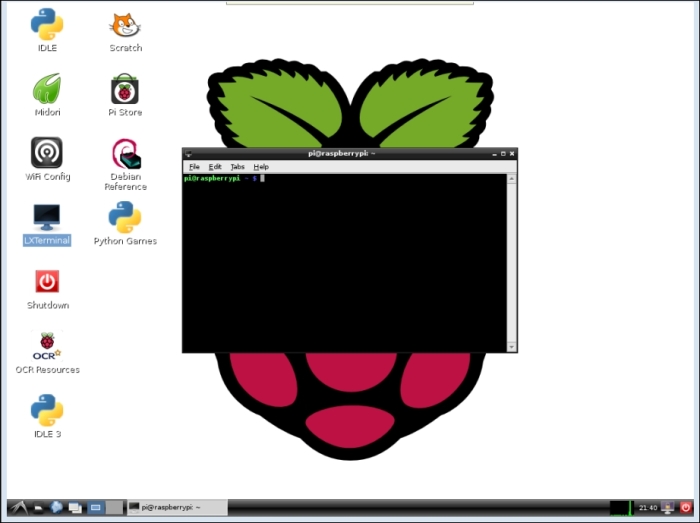Image resolution: width=700 pixels, height=523 pixels.
Task: Click the terminal scrollbar down arrow
Action: coord(512,347)
